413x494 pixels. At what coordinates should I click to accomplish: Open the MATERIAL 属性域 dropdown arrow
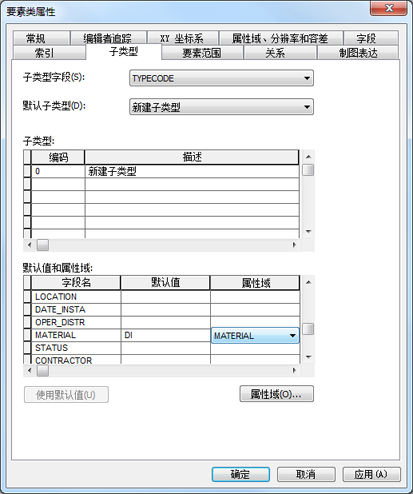point(293,335)
